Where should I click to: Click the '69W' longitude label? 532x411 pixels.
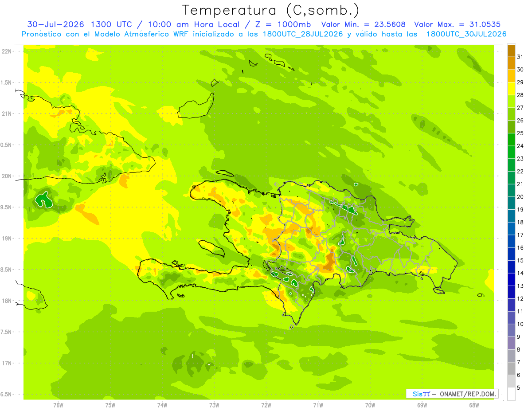[x=422, y=405]
